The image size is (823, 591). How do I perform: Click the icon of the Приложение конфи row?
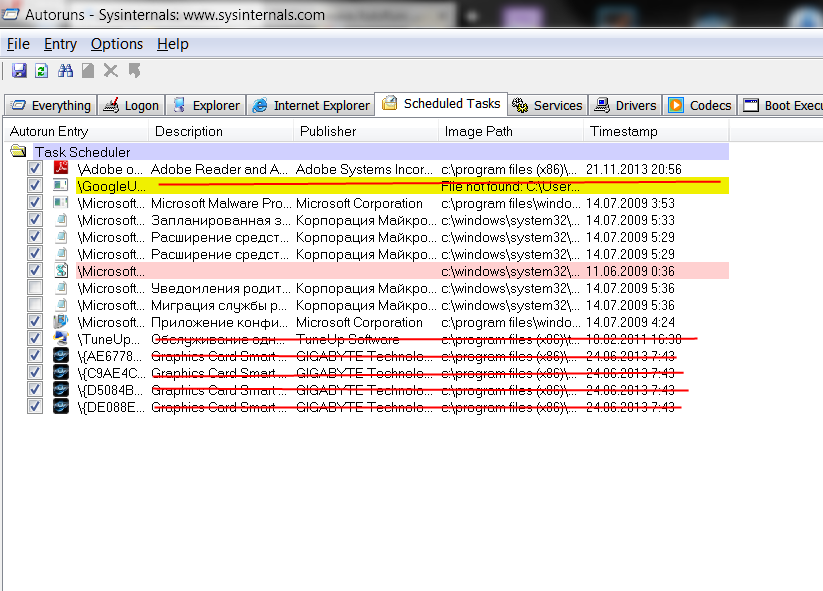pos(61,322)
